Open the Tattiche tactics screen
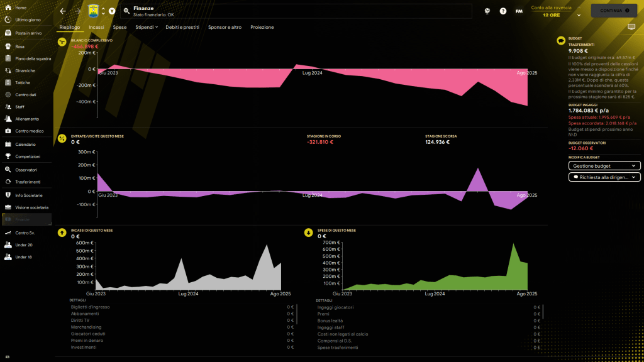The height and width of the screenshot is (362, 644). pyautogui.click(x=23, y=82)
